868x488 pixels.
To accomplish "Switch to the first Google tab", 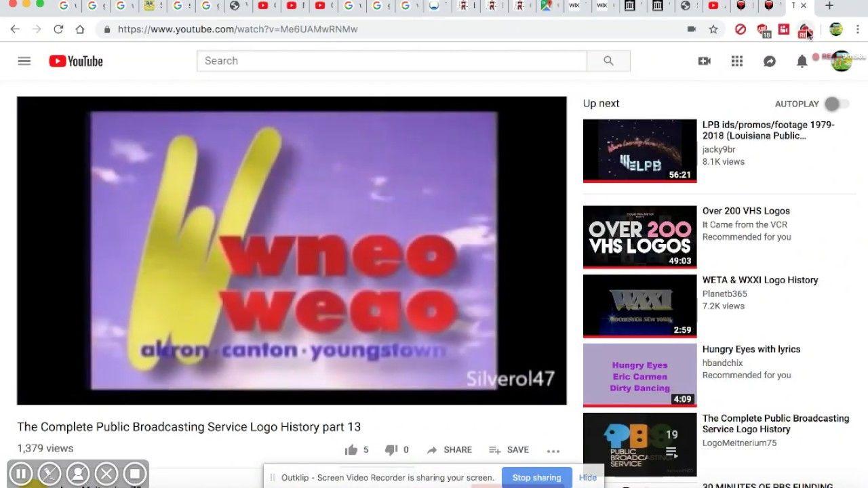I will tap(64, 5).
